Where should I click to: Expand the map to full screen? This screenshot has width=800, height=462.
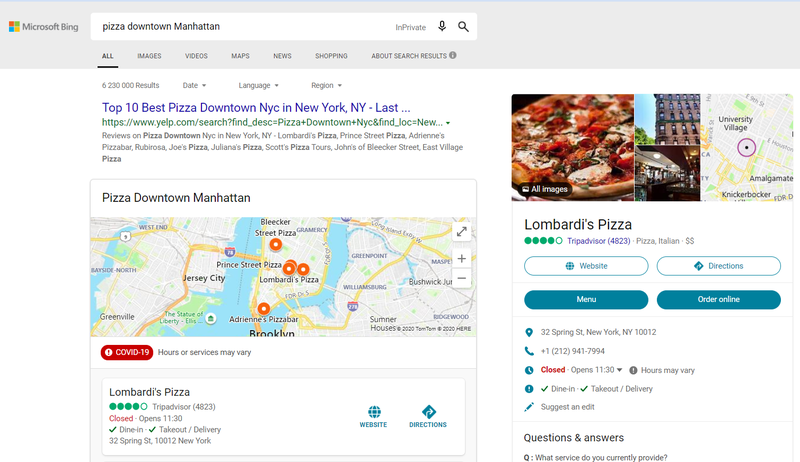pyautogui.click(x=461, y=232)
